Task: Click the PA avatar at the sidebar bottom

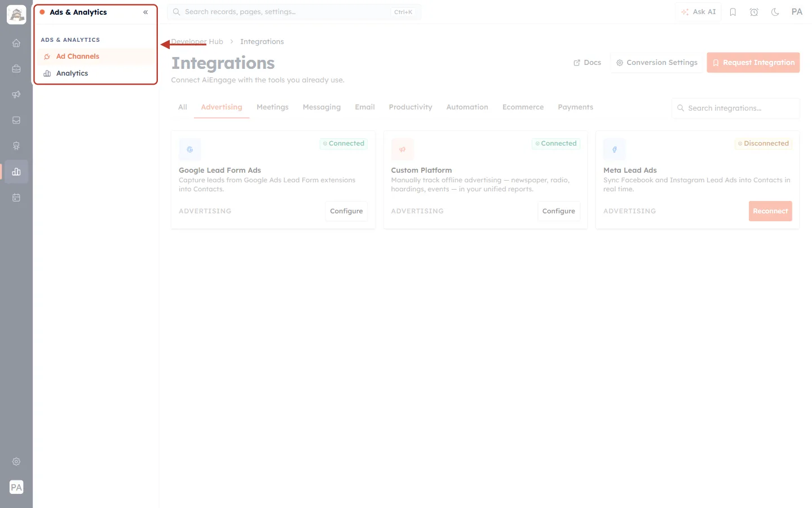Action: pos(16,487)
